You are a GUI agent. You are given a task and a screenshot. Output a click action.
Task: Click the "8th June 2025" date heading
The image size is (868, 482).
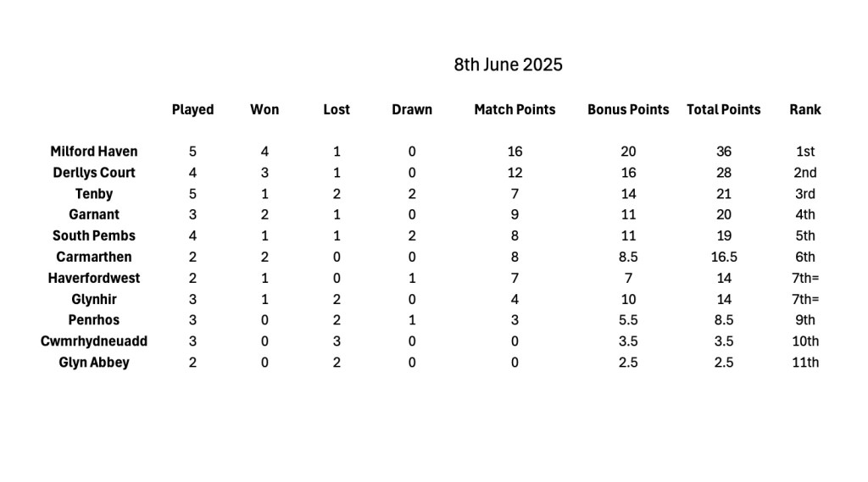click(x=508, y=65)
